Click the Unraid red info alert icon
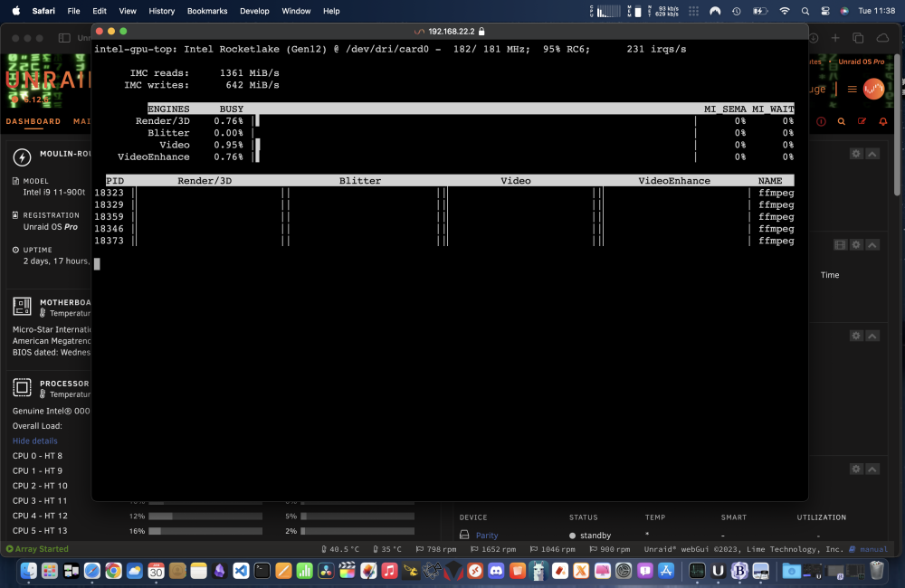Image resolution: width=905 pixels, height=588 pixels. pos(821,122)
